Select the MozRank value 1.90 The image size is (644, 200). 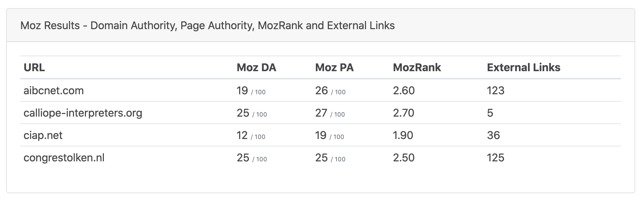[403, 135]
